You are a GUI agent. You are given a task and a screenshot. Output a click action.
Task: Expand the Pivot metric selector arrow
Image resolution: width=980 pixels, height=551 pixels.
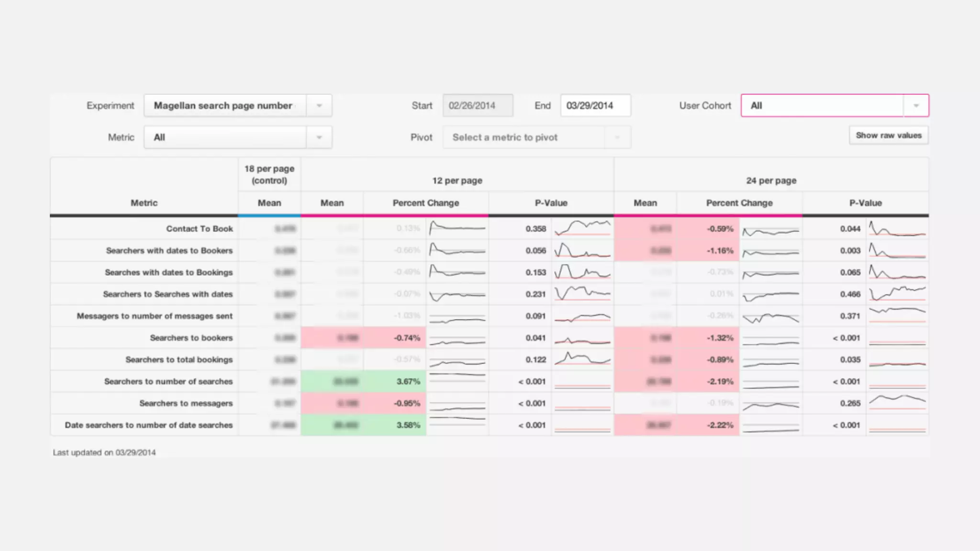617,138
